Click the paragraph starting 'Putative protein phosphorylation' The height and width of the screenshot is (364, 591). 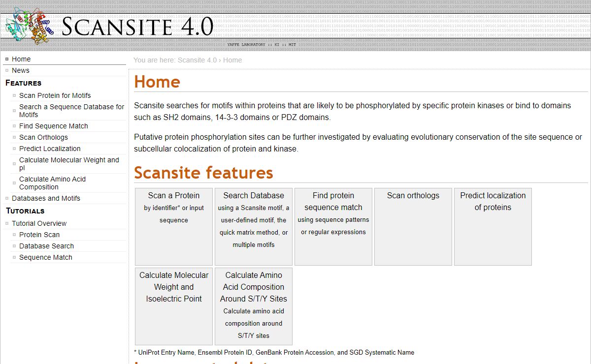coord(358,143)
